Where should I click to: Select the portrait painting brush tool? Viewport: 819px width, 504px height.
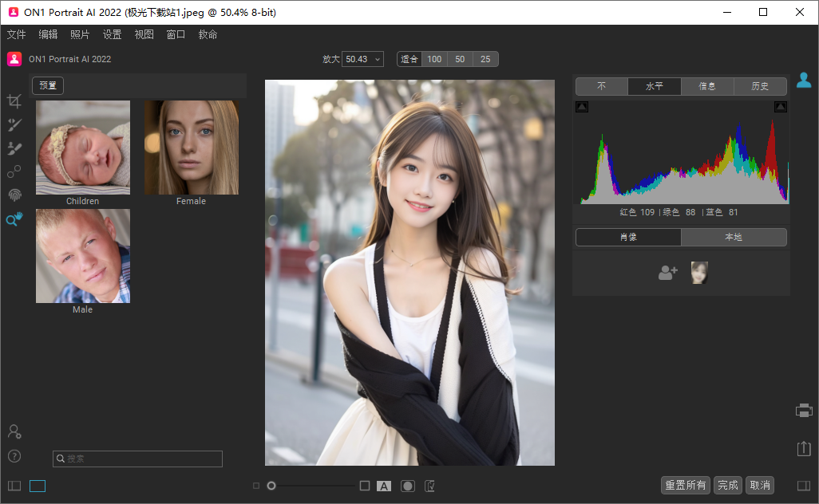(14, 148)
